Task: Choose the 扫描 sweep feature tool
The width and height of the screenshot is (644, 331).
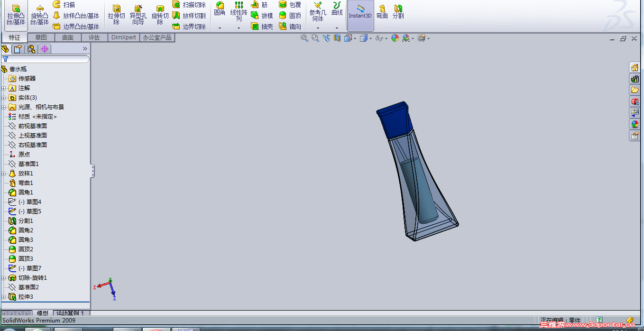Action: tap(64, 5)
